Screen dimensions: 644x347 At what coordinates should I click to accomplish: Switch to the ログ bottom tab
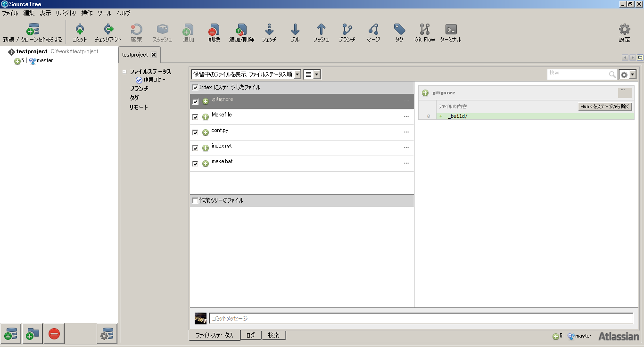251,335
